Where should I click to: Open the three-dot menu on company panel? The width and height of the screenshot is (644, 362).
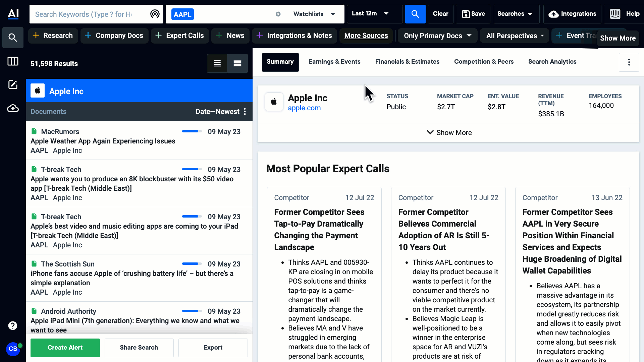629,62
